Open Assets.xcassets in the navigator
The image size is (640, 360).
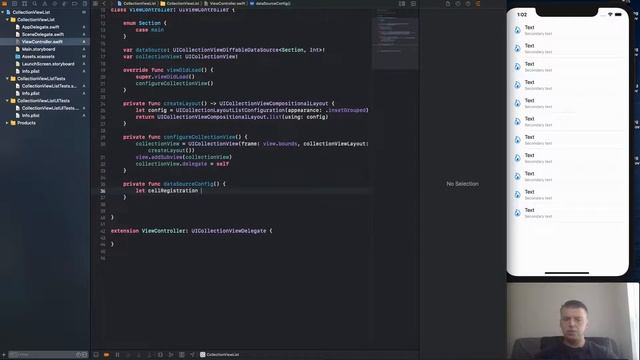pyautogui.click(x=38, y=56)
